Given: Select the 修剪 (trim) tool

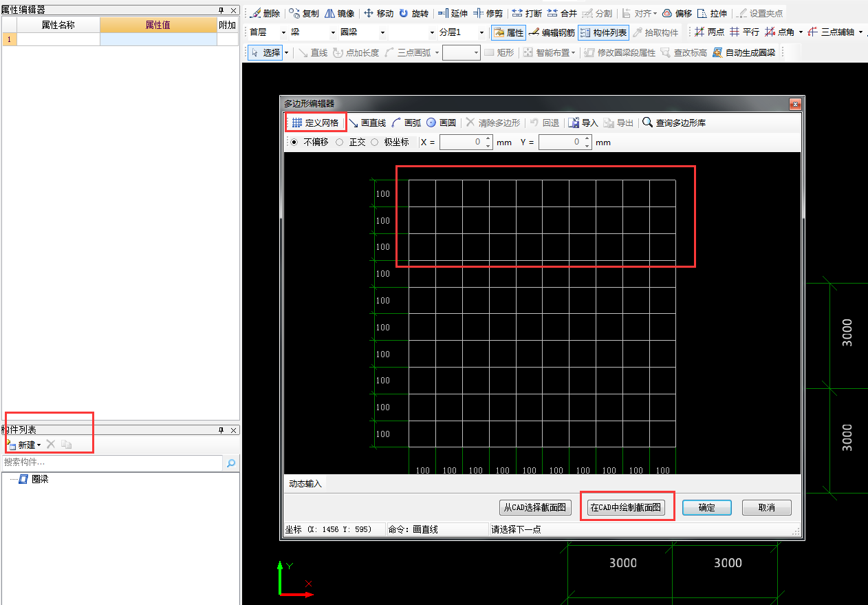Looking at the screenshot, I should 488,13.
